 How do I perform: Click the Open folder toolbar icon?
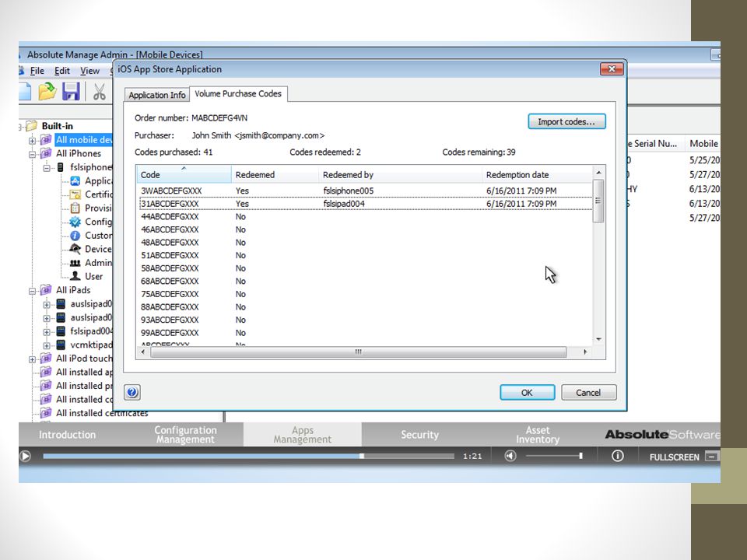click(x=47, y=92)
